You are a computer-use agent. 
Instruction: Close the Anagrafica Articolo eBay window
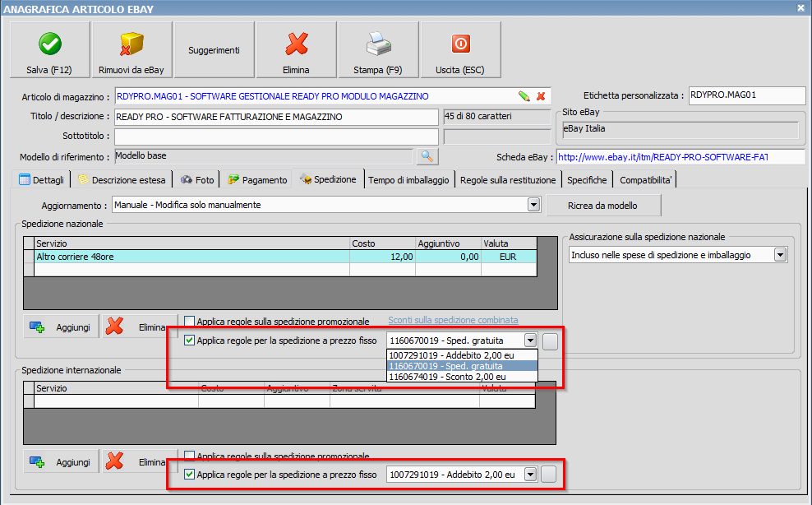pos(800,7)
